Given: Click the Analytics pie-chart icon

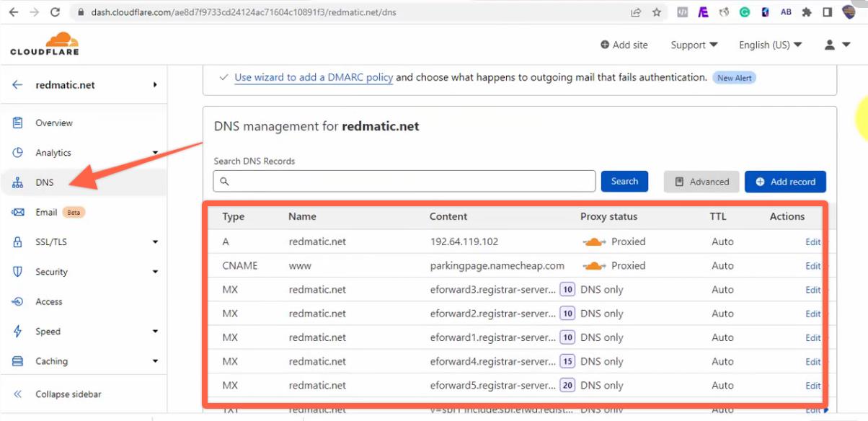Looking at the screenshot, I should [x=18, y=153].
